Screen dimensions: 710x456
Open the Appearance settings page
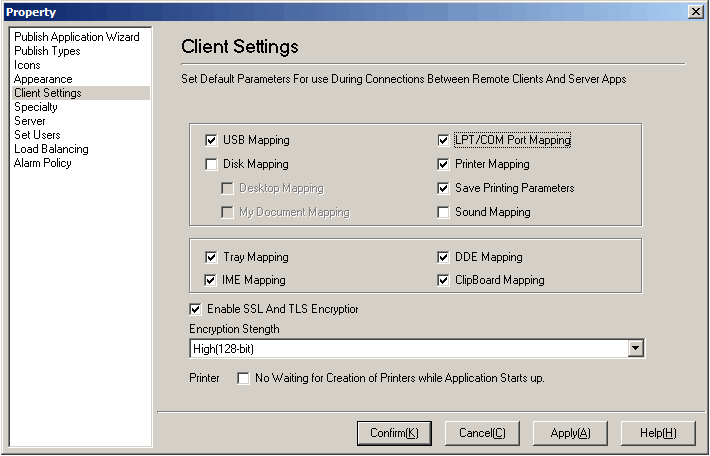[43, 79]
